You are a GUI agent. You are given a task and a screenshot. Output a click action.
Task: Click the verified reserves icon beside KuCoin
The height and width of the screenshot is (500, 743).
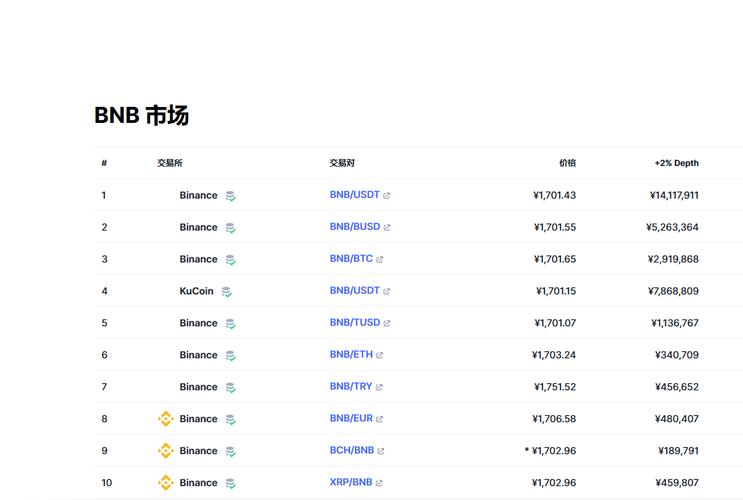click(x=227, y=292)
